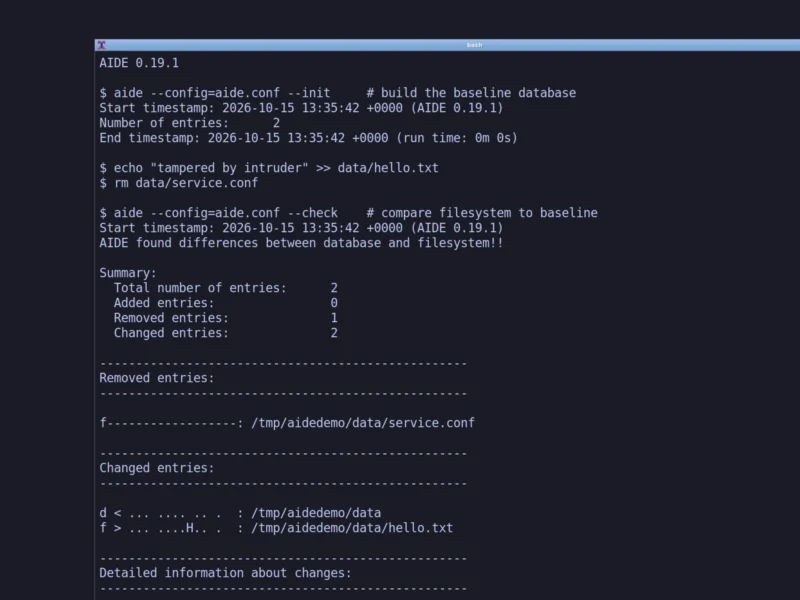800x600 pixels.
Task: Click the changed directory /tmp/aidedemo/data line
Action: pyautogui.click(x=240, y=513)
